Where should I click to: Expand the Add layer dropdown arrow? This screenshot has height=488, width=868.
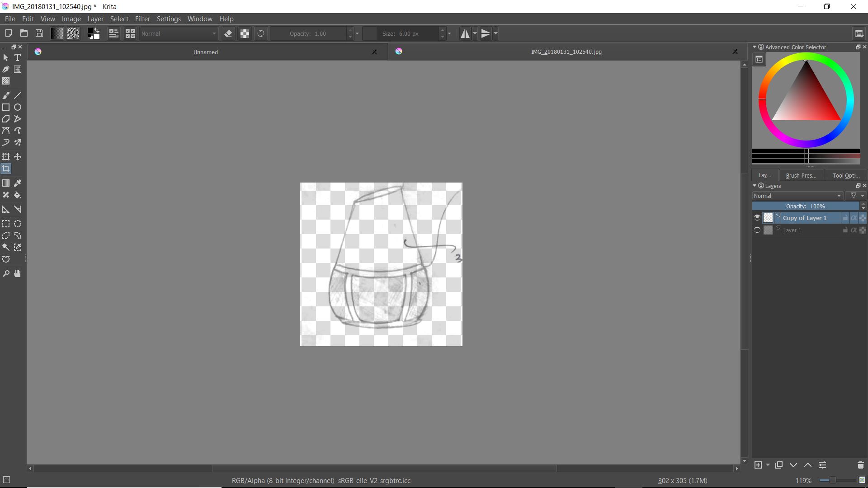(x=768, y=465)
